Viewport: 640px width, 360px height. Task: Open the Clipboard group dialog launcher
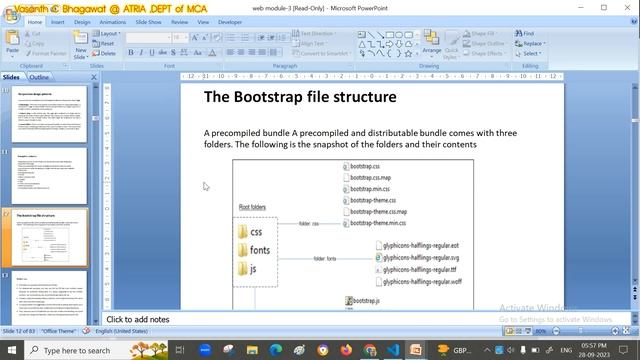pos(65,66)
